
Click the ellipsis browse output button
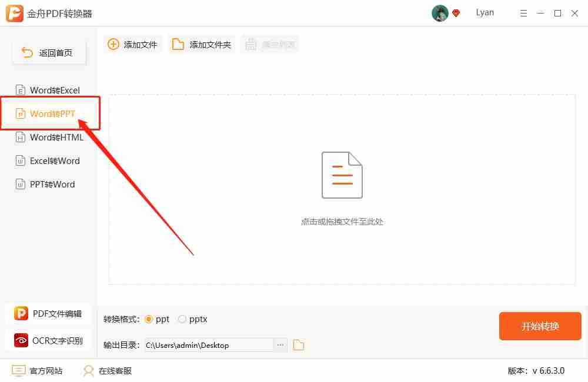pyautogui.click(x=280, y=345)
